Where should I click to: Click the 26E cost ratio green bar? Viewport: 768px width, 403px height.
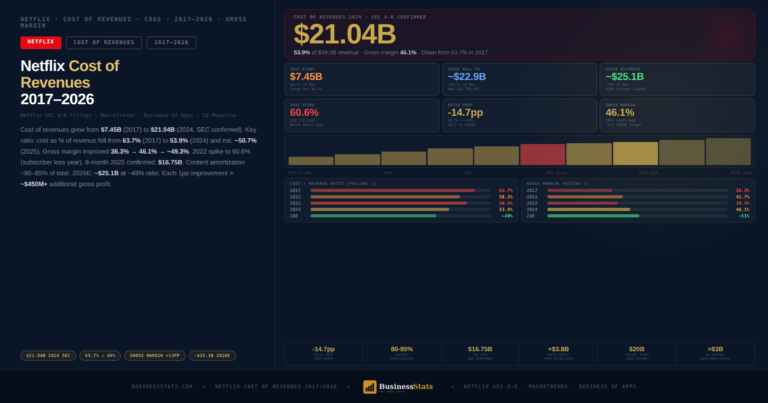tap(373, 216)
